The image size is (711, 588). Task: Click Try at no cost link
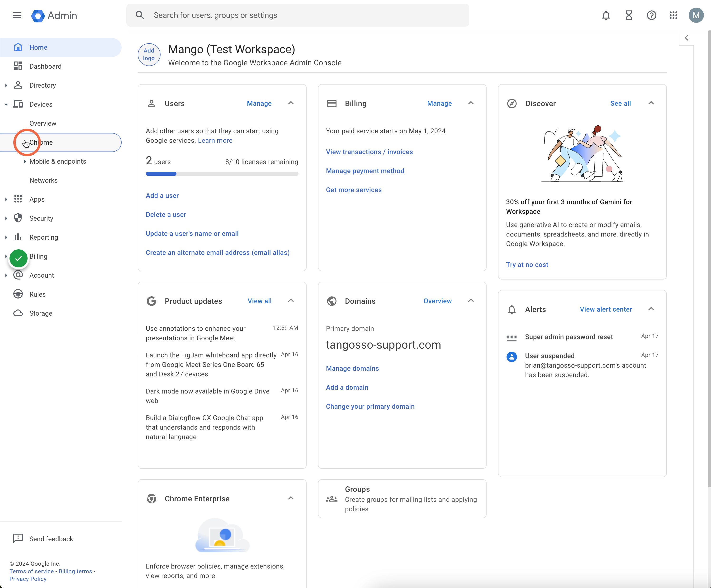(x=527, y=264)
